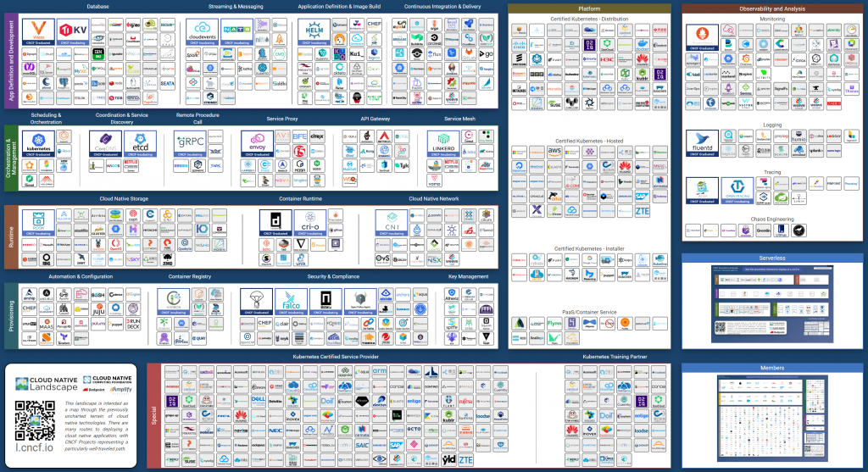
Task: Click the DELL logo in Service Providers
Action: (x=259, y=401)
